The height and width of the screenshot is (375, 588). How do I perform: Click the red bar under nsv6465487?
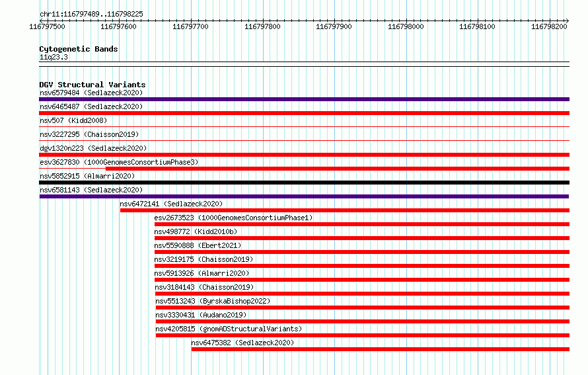point(304,113)
